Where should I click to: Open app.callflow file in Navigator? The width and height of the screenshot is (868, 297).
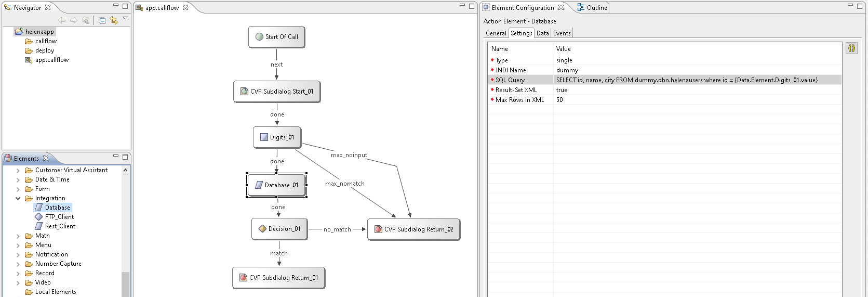point(51,60)
